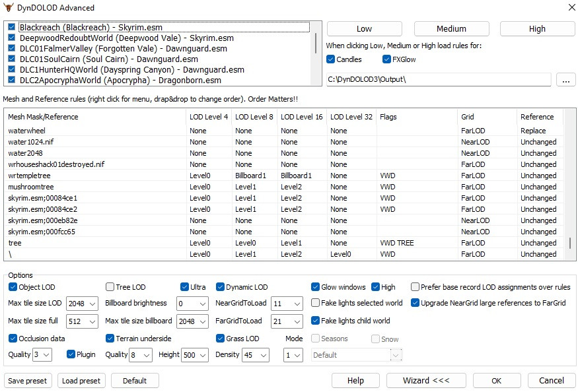Toggle DLC2ApocryphaWorld worldspace checkbox

(x=11, y=80)
